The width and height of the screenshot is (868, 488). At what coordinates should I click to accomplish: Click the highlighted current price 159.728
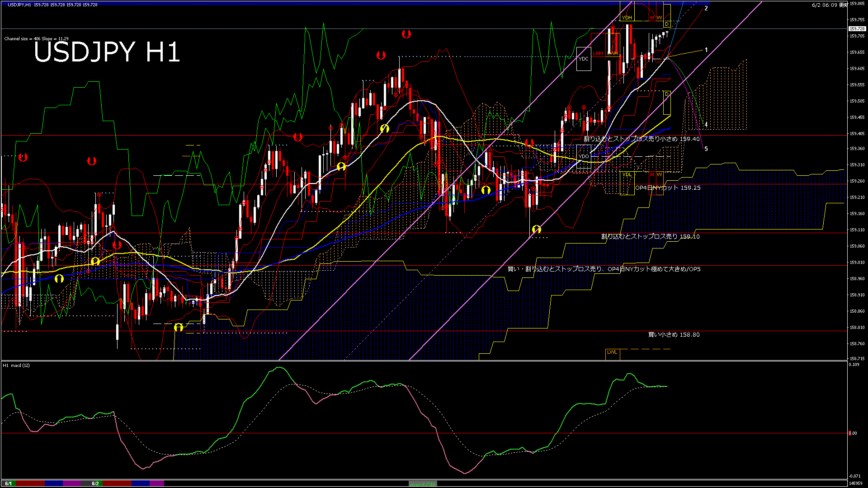click(857, 28)
